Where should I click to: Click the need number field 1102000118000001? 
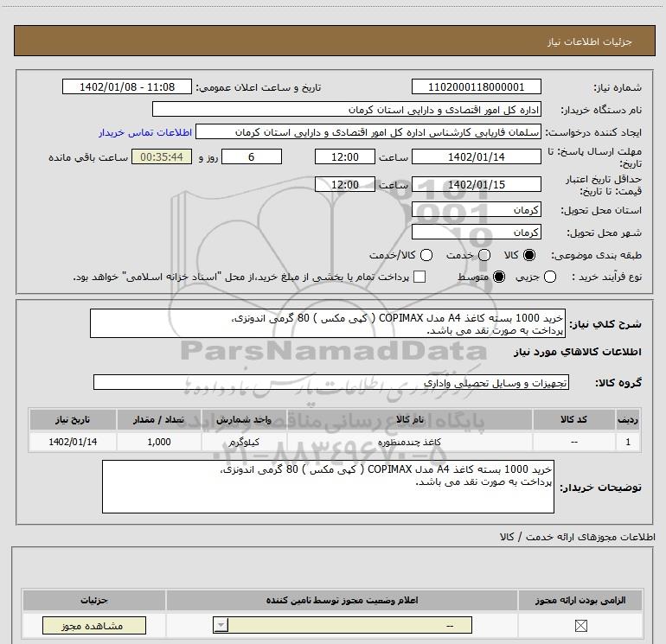coord(476,87)
